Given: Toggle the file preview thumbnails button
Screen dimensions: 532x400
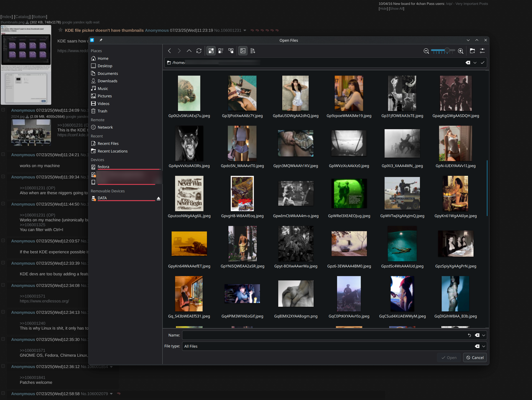Looking at the screenshot, I should (243, 51).
